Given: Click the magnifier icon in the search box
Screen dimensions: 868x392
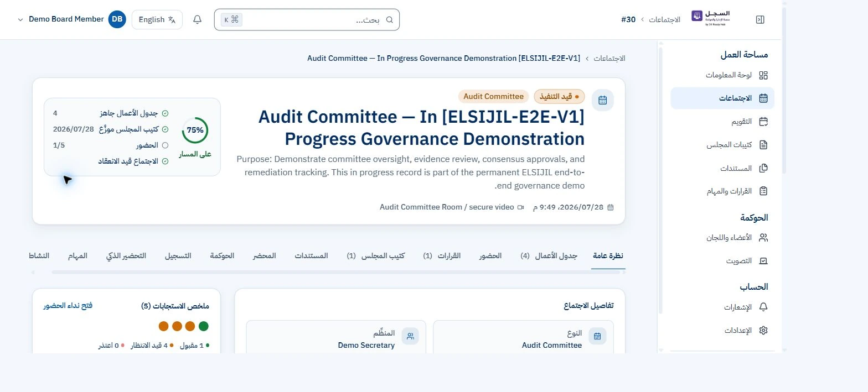Looking at the screenshot, I should (x=390, y=20).
